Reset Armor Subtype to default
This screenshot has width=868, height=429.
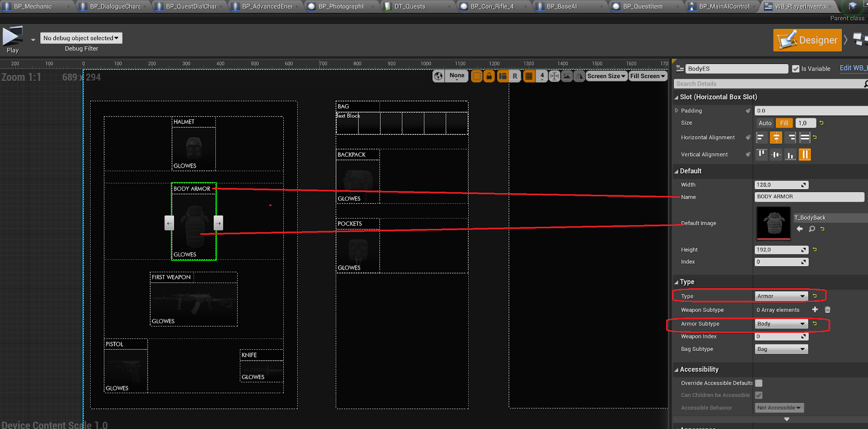815,324
